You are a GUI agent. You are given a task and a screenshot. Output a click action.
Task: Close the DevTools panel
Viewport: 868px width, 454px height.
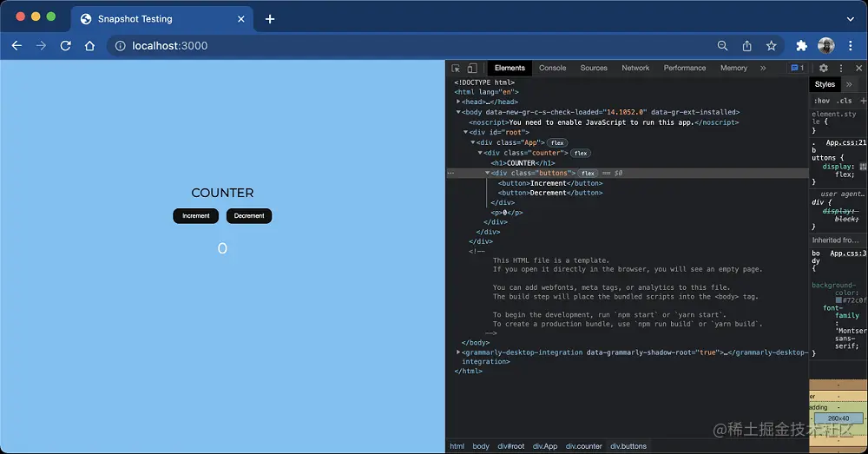tap(858, 68)
